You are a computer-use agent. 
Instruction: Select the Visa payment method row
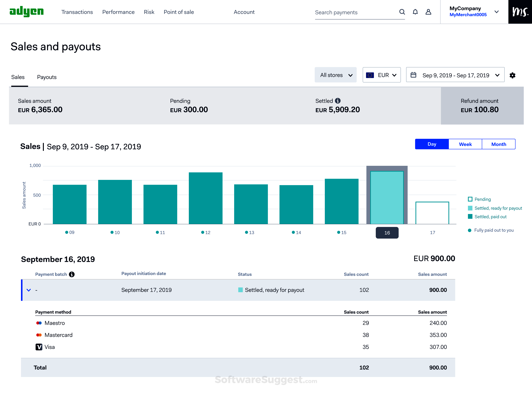tap(49, 347)
